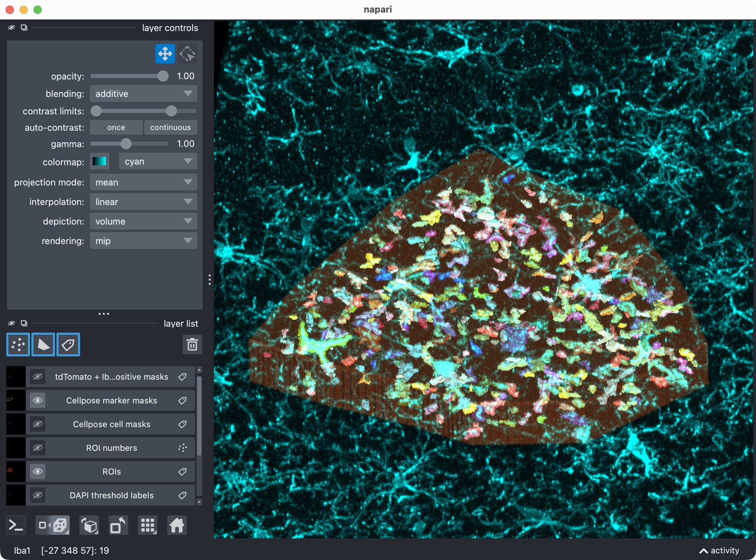This screenshot has width=756, height=560.
Task: Open the colormap cyan dropdown
Action: click(x=158, y=161)
